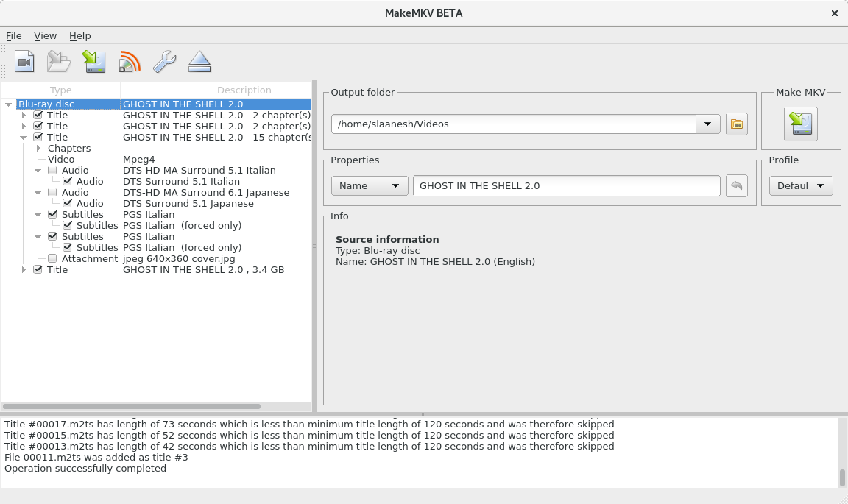848x504 pixels.
Task: Expand the output folder path history arrow
Action: point(707,124)
